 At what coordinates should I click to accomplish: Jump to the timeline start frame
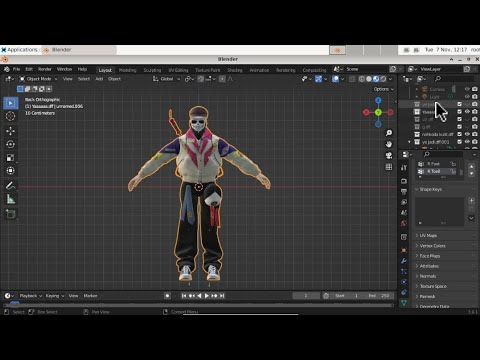[x=184, y=296]
